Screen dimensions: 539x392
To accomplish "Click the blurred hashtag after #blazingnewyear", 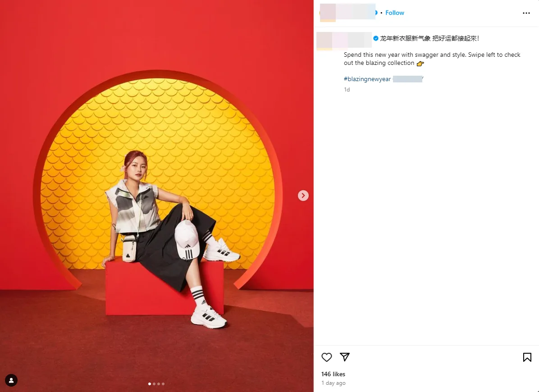I will tap(408, 79).
